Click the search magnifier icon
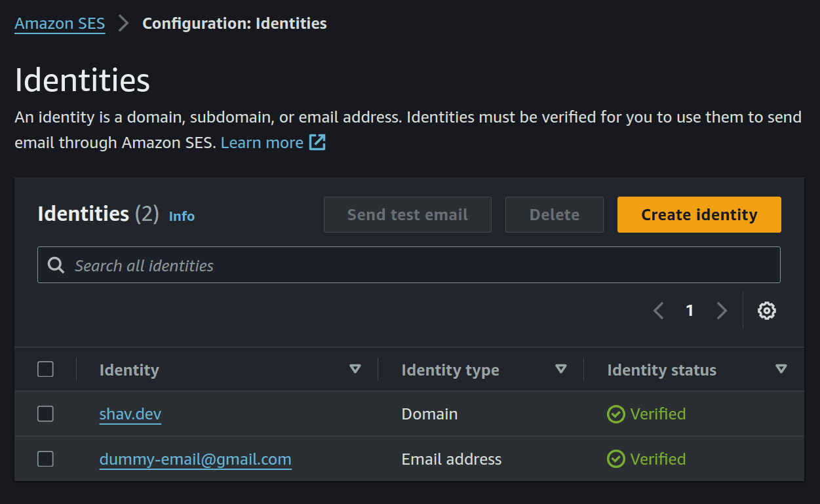The width and height of the screenshot is (820, 504). tap(56, 265)
